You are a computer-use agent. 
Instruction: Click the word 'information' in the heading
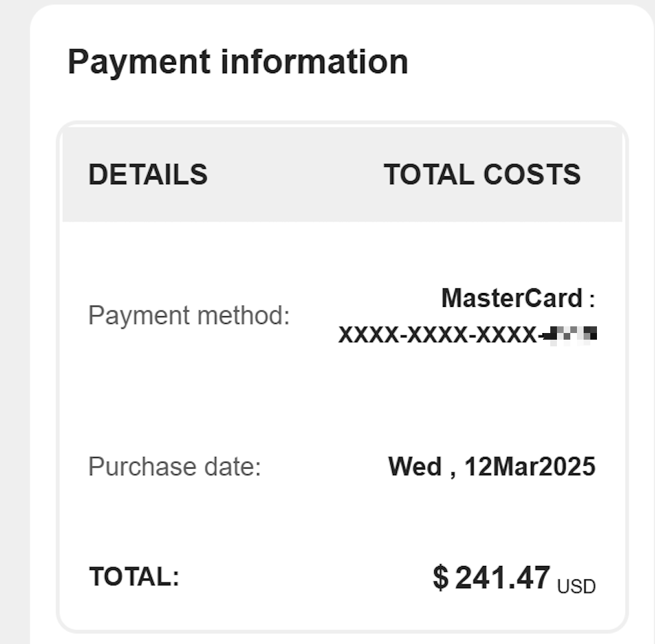coord(314,62)
